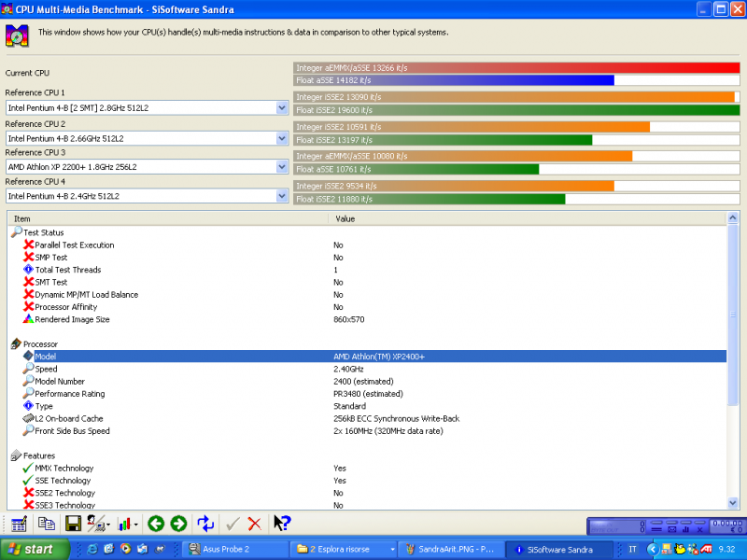This screenshot has width=747, height=560.
Task: Open the Esplora risorse taskbar group arrow
Action: tap(392, 549)
